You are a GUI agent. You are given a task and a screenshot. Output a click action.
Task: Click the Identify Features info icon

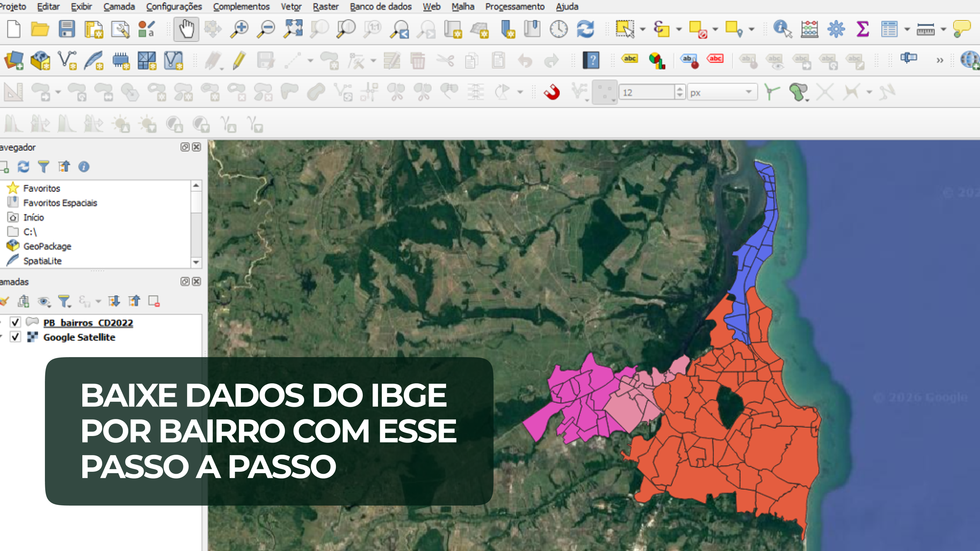[x=782, y=29]
